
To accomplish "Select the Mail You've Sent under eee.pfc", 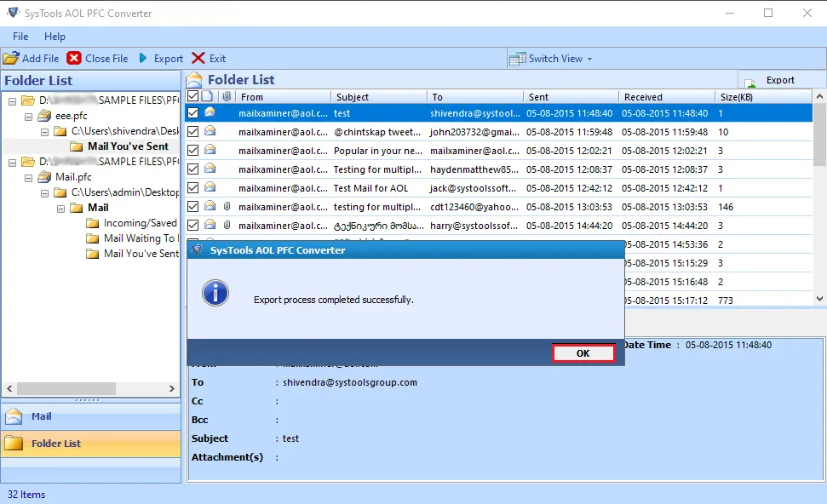I will pyautogui.click(x=128, y=146).
